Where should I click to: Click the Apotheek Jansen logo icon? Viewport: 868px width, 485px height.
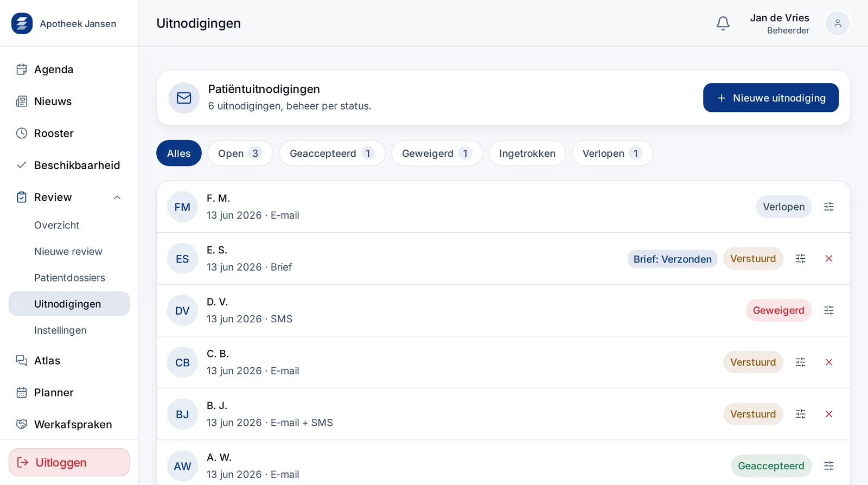coord(22,23)
